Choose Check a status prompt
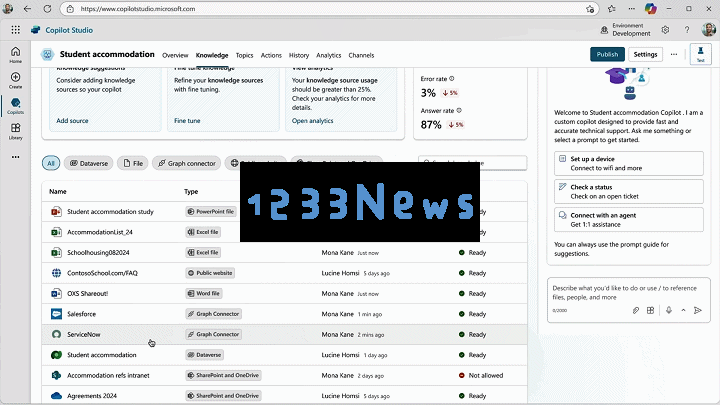 click(629, 191)
